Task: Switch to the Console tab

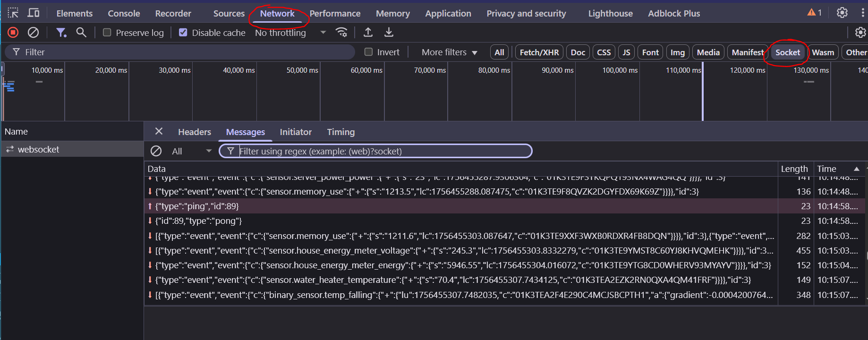Action: click(x=124, y=13)
